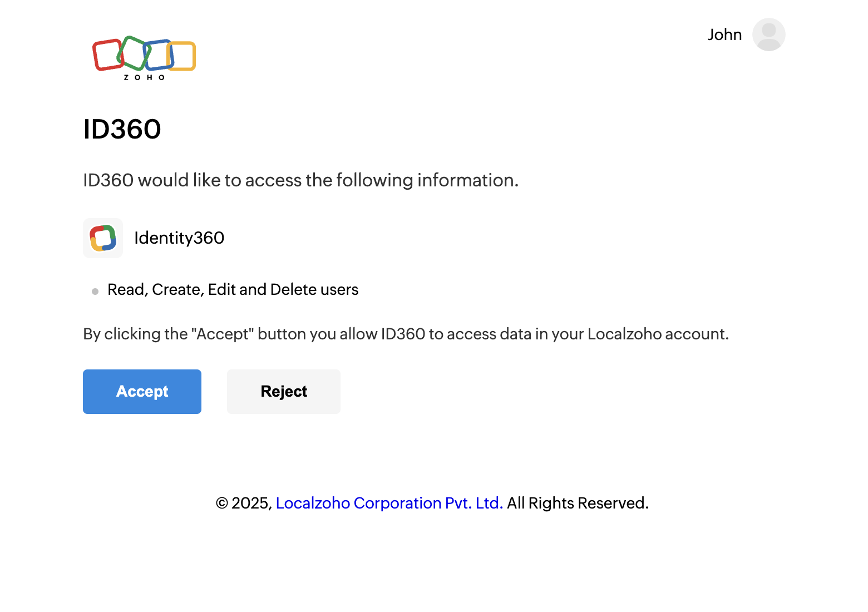Click the Zoho logo
Viewport: 868px width, 612px height.
click(x=144, y=58)
